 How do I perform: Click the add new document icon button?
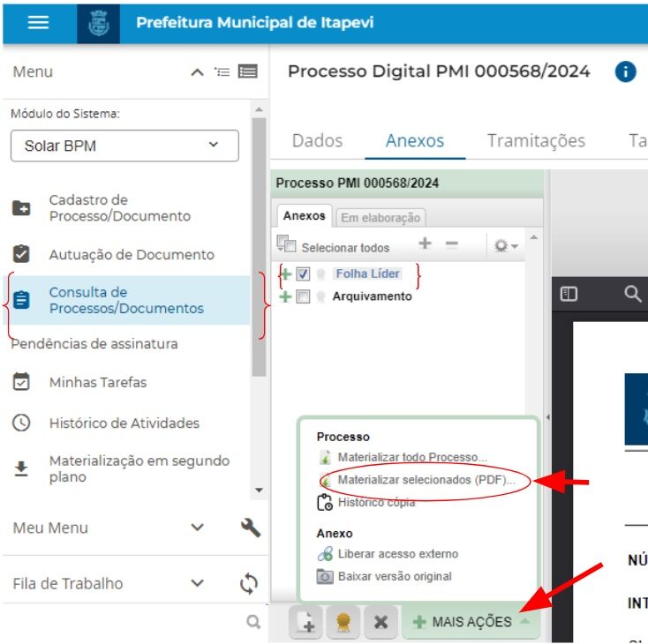(305, 622)
